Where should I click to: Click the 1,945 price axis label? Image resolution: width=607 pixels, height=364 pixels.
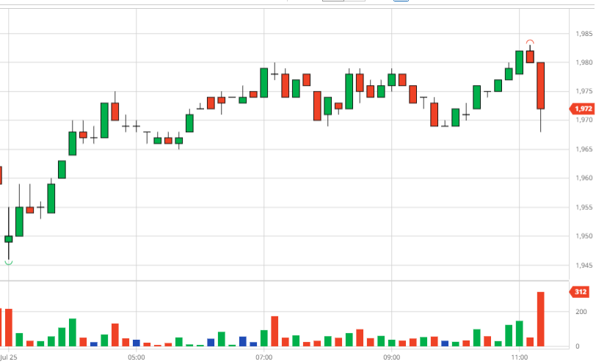click(x=584, y=265)
